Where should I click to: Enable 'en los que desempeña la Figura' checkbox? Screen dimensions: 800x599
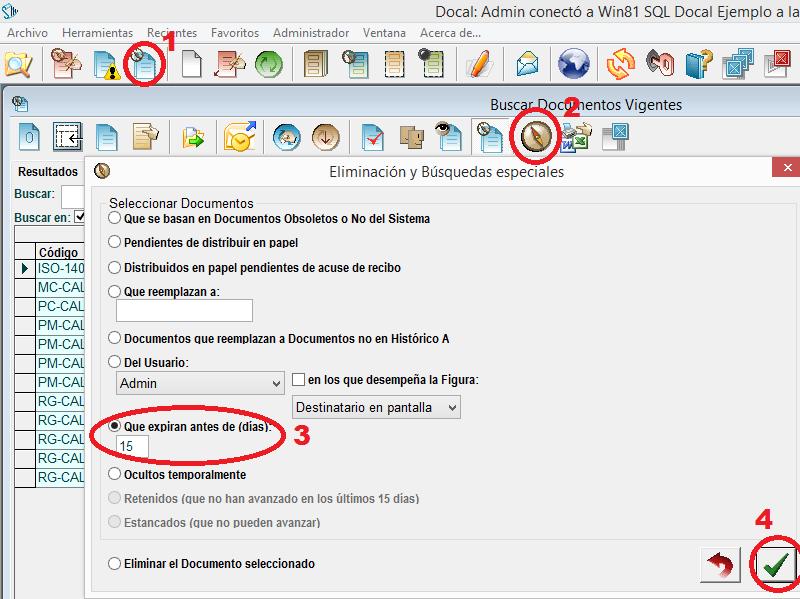coord(298,380)
